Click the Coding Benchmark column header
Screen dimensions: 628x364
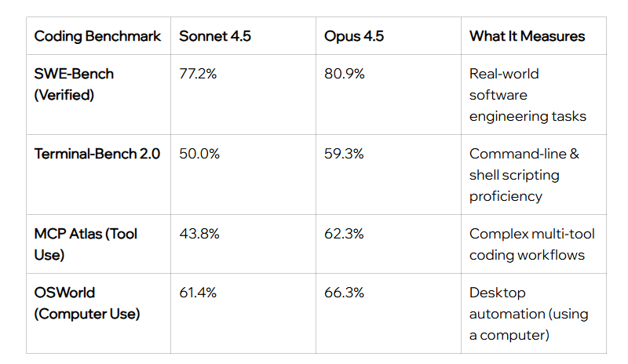point(97,36)
